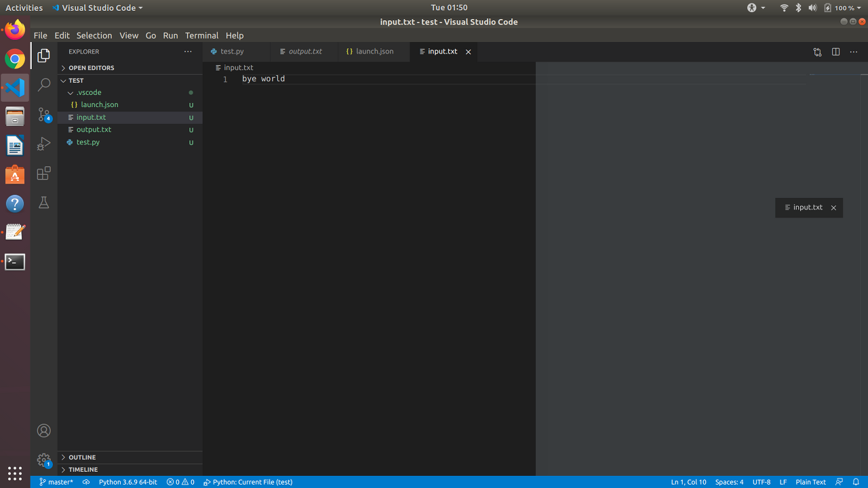Open editor More Actions ellipsis
This screenshot has width=868, height=488.
(x=854, y=52)
